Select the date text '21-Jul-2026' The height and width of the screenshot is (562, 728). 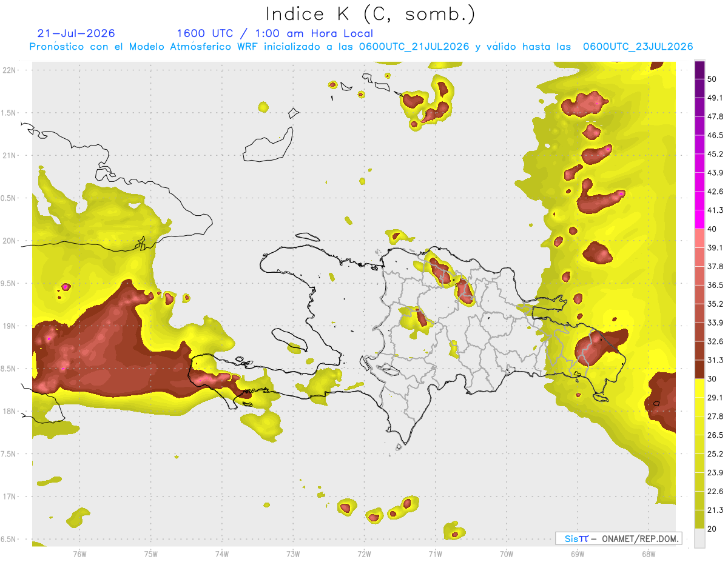tap(76, 33)
